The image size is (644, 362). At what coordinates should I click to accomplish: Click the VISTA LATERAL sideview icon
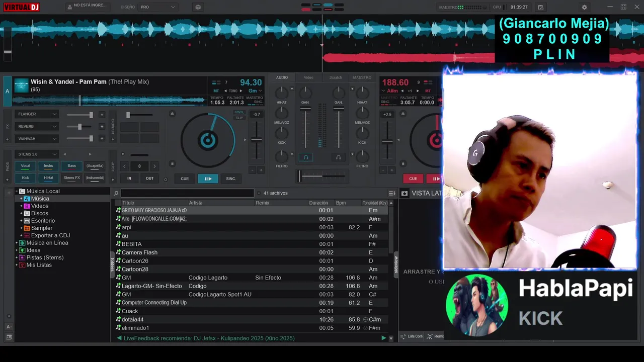(x=404, y=193)
